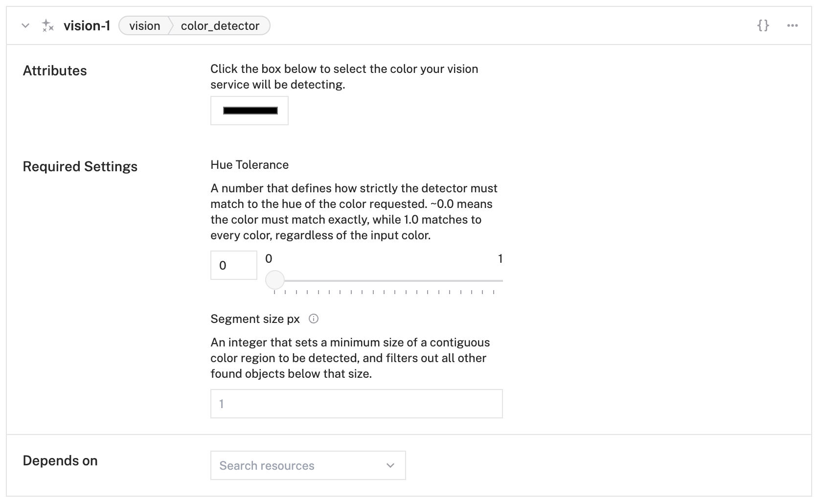
Task: Click the slider's maximum label 1
Action: click(x=500, y=259)
